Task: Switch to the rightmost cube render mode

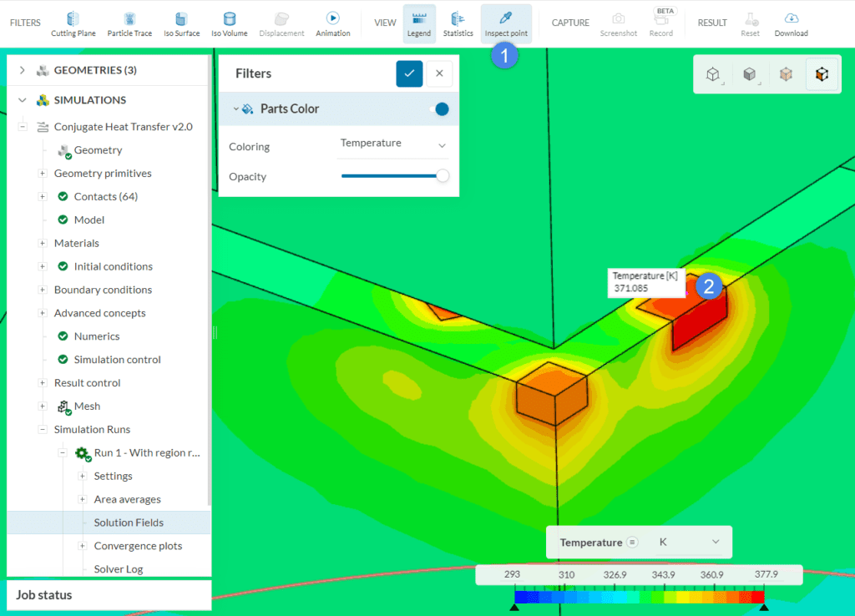Action: (822, 74)
